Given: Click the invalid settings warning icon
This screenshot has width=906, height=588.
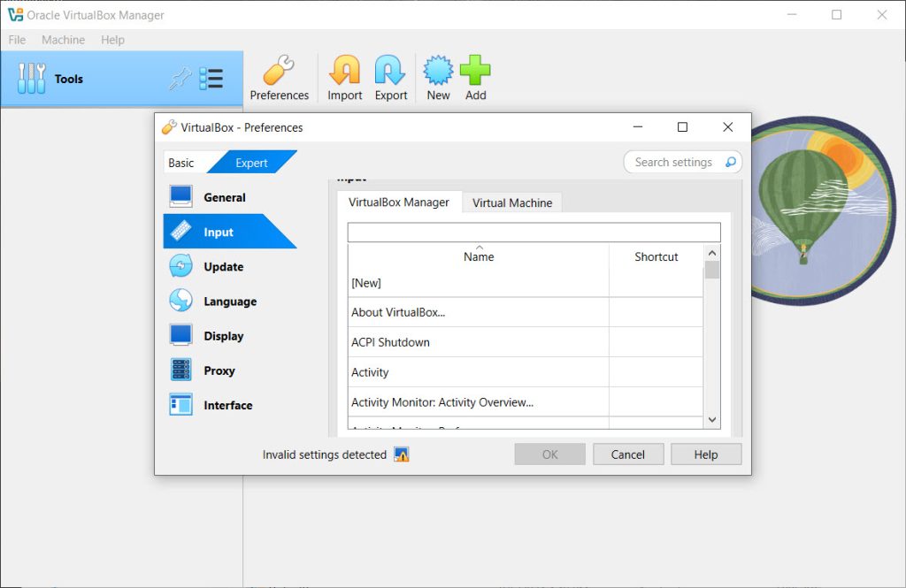Looking at the screenshot, I should [x=401, y=454].
